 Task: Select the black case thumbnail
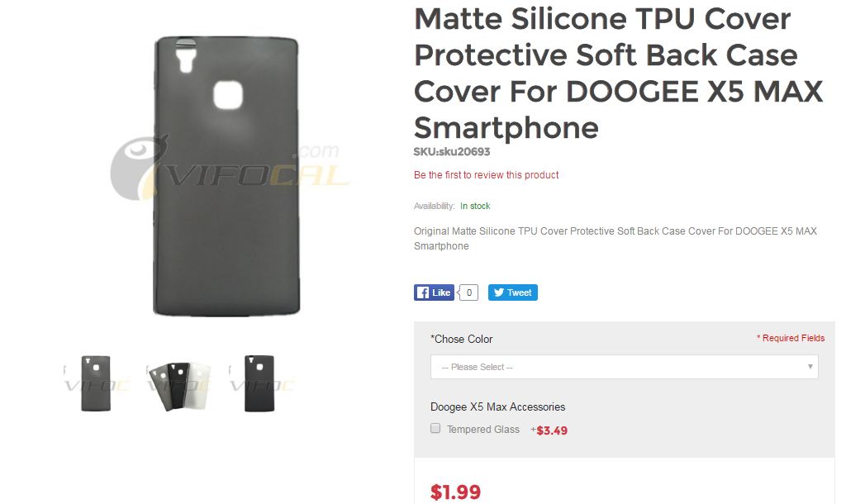click(x=259, y=383)
